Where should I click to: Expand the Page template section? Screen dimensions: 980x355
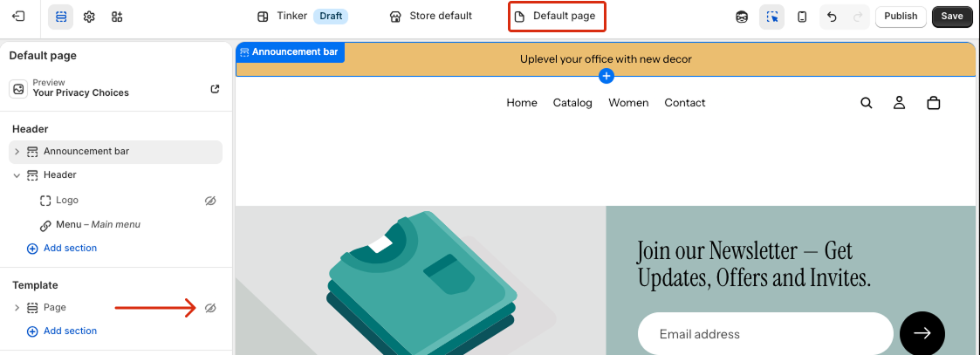[x=17, y=308]
